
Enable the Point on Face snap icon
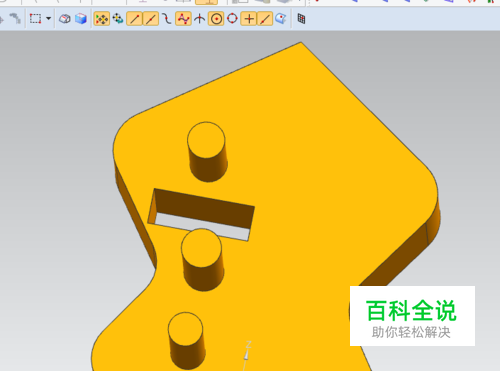tap(281, 19)
